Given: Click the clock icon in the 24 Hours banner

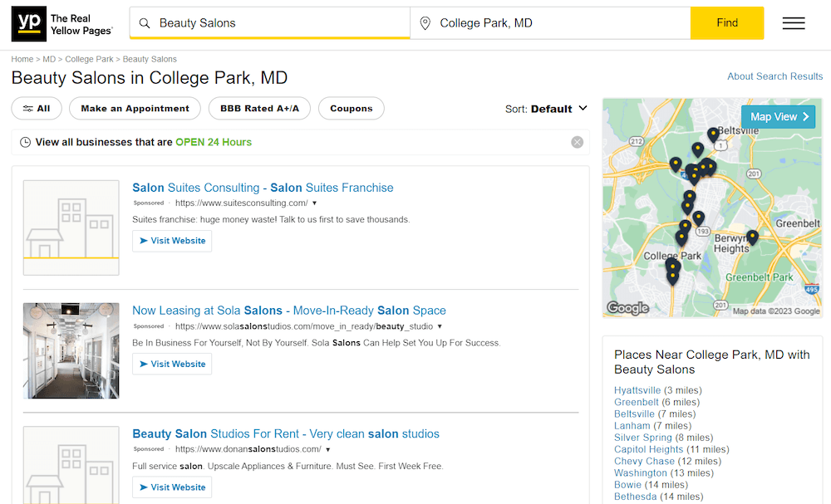Looking at the screenshot, I should click(x=25, y=142).
